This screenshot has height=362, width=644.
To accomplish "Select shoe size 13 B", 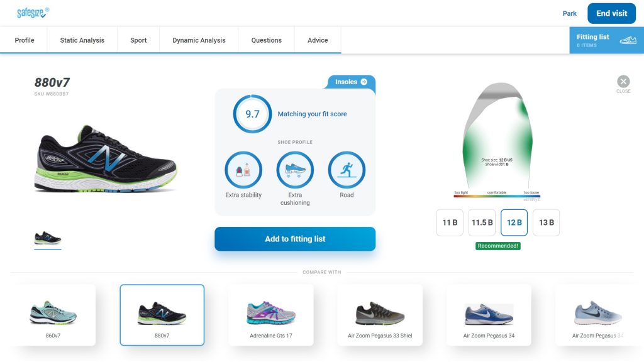I will coord(547,222).
